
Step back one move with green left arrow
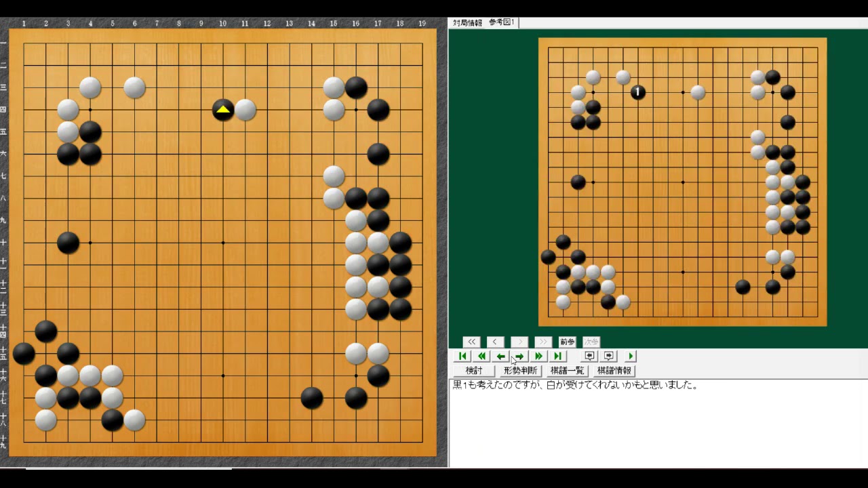coord(500,357)
